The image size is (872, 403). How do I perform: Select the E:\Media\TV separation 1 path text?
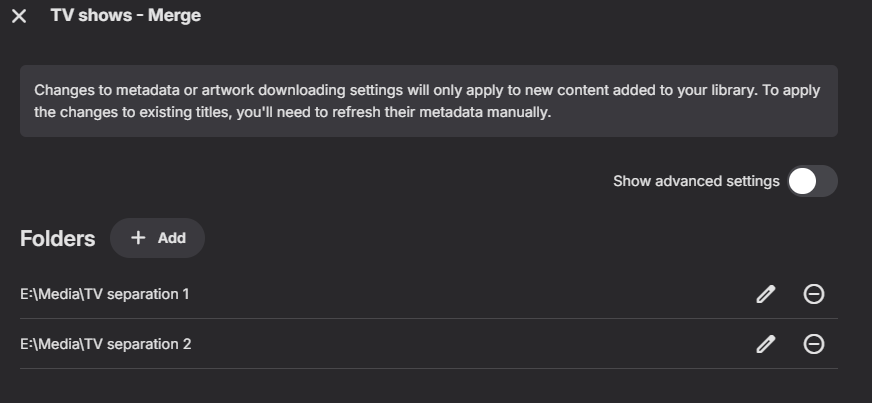pos(105,294)
